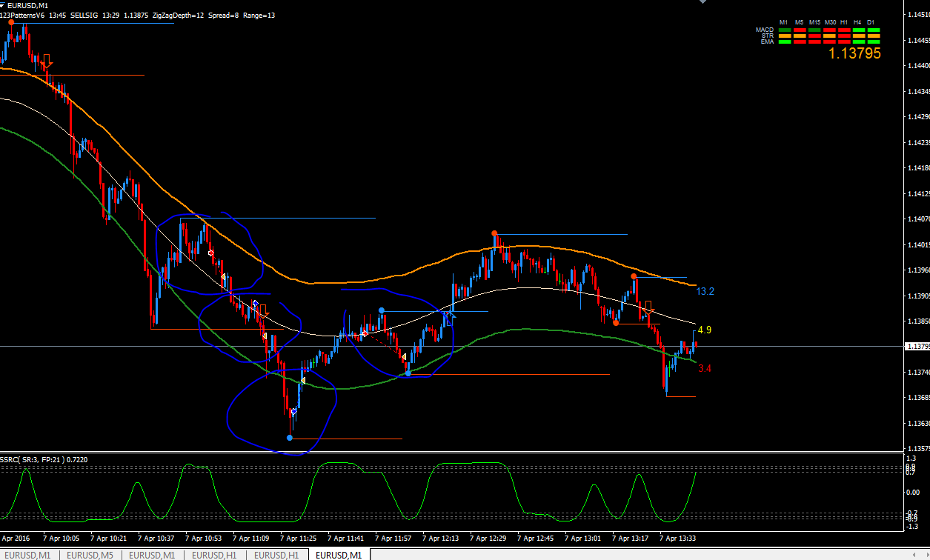The width and height of the screenshot is (930, 560).
Task: Click the 7 Apr 12:29 time label
Action: click(x=488, y=539)
